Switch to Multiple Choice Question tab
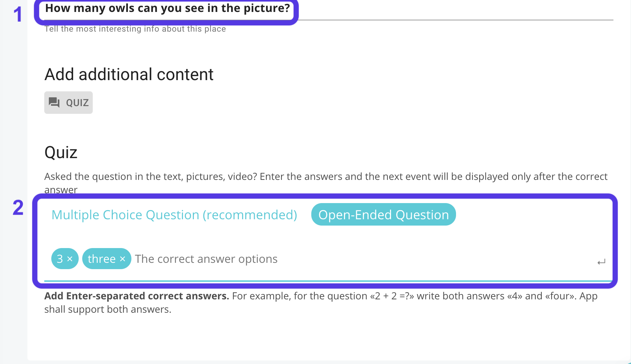This screenshot has height=364, width=631. [x=174, y=215]
